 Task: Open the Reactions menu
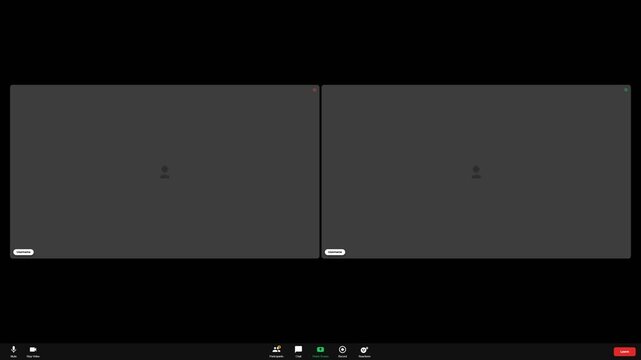364,351
